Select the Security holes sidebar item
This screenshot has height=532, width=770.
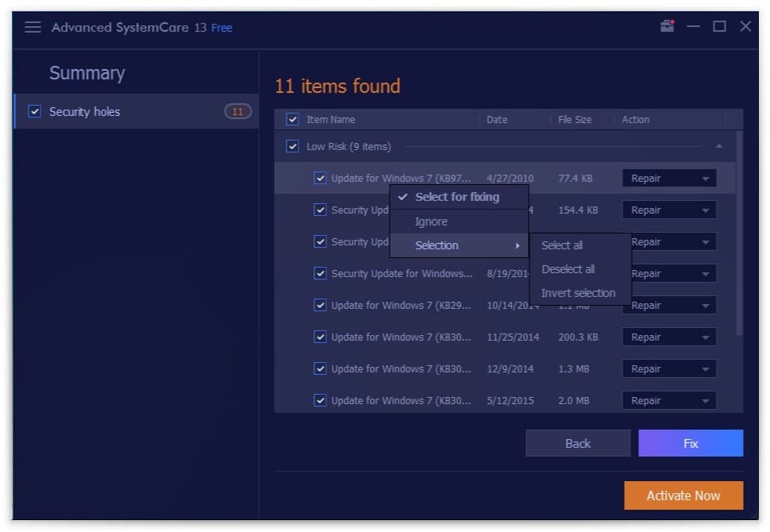137,111
